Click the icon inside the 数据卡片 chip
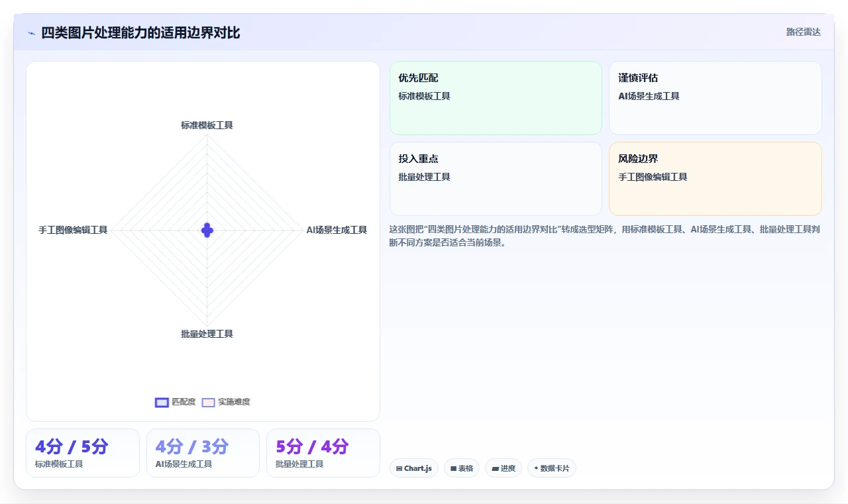The width and height of the screenshot is (848, 504). [536, 468]
